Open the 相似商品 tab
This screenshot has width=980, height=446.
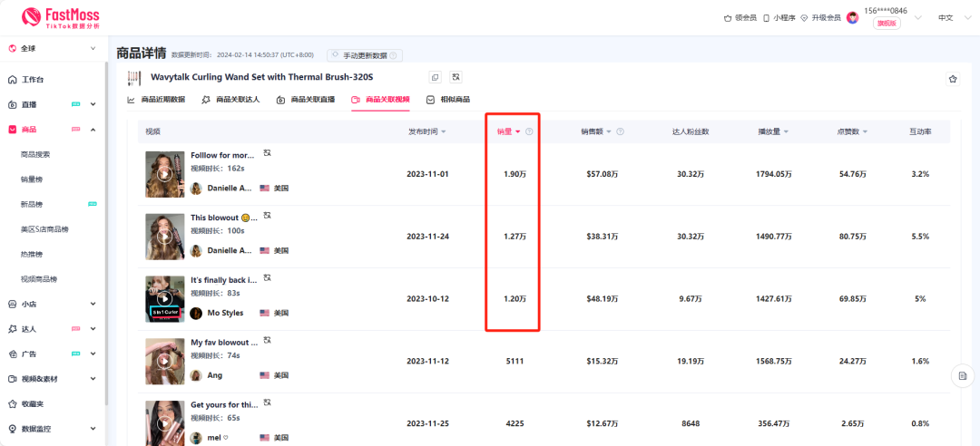[448, 100]
